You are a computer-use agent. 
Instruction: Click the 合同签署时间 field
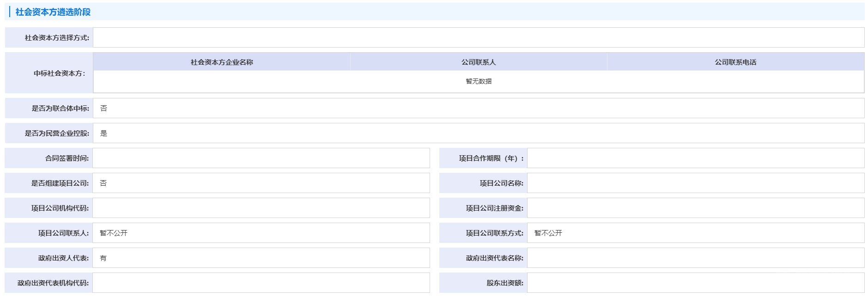pos(261,158)
